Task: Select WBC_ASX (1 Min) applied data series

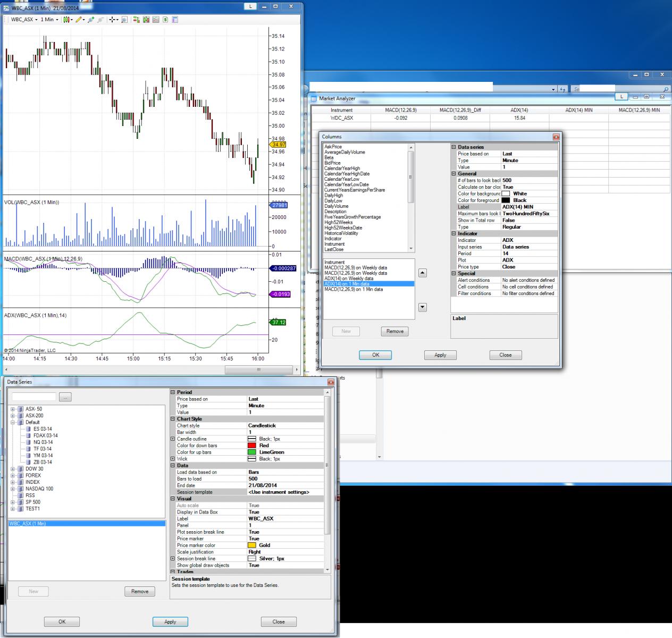Action: point(87,524)
